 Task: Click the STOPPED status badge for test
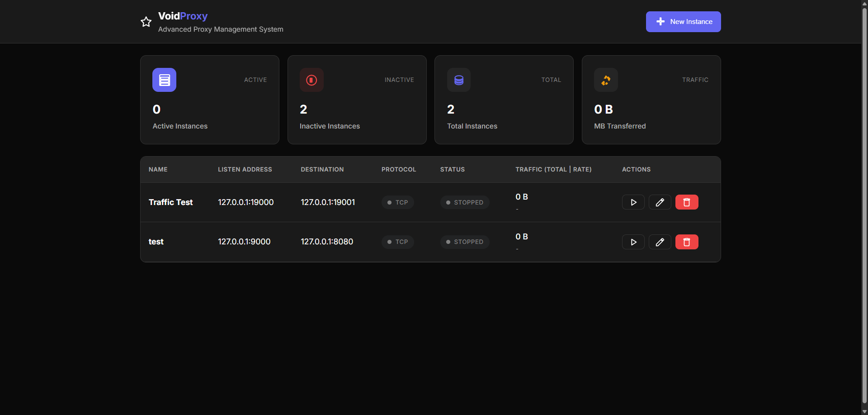[x=464, y=242]
